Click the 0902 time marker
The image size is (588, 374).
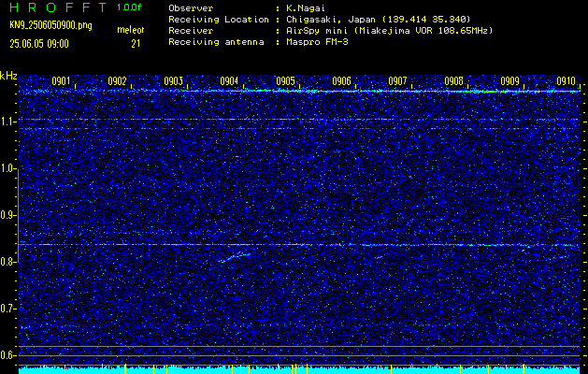point(117,81)
